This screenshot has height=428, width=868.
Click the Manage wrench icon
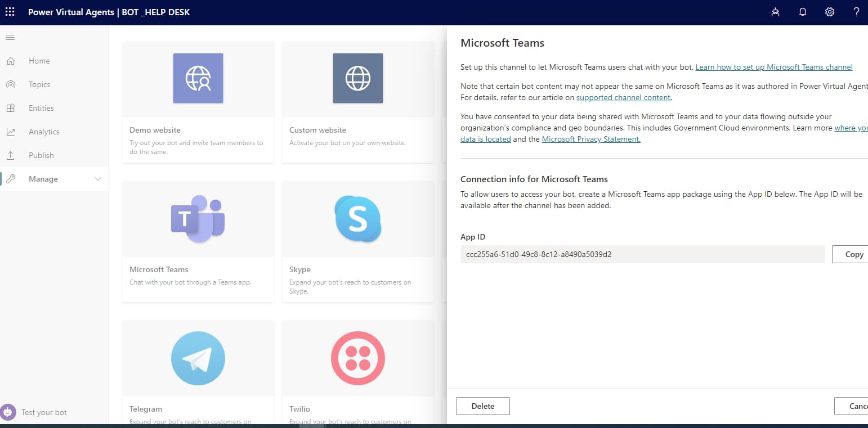tap(11, 179)
